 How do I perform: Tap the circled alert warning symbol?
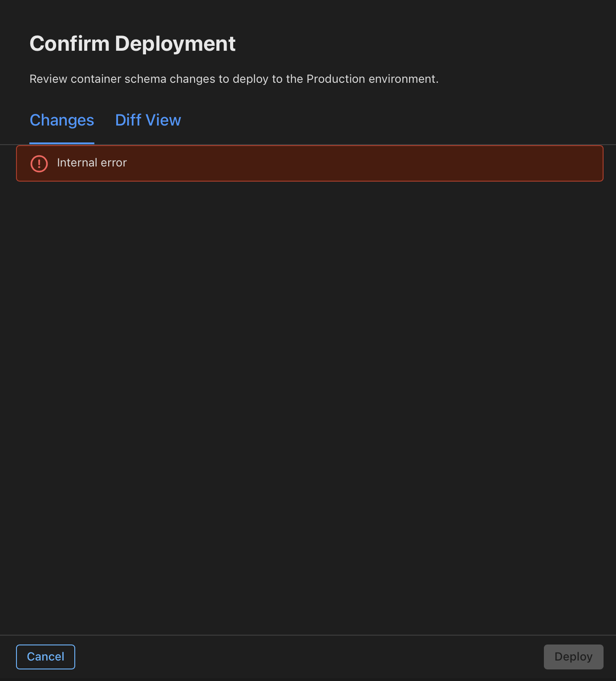(39, 163)
